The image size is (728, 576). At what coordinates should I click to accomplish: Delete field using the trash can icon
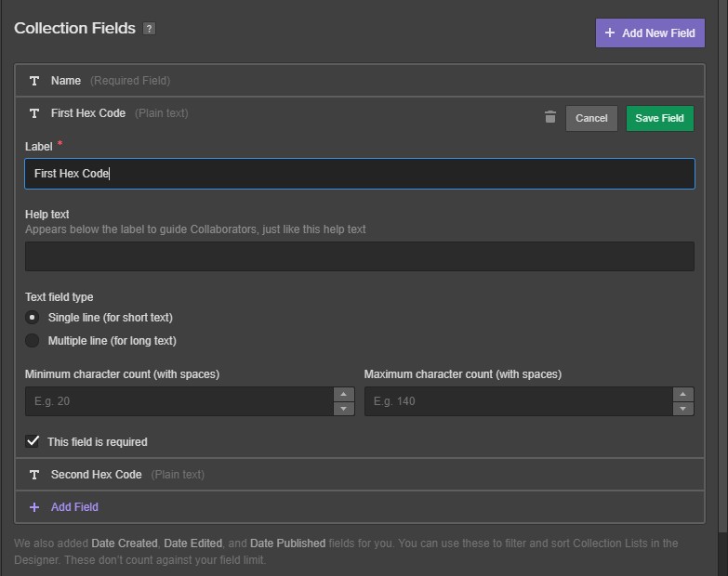(x=550, y=117)
